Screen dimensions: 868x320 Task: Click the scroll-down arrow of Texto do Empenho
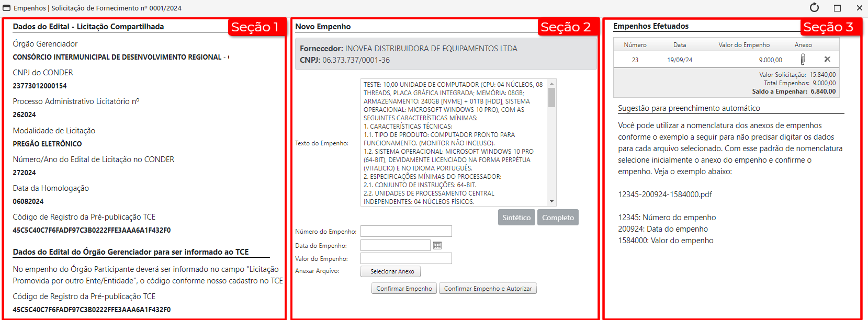551,201
